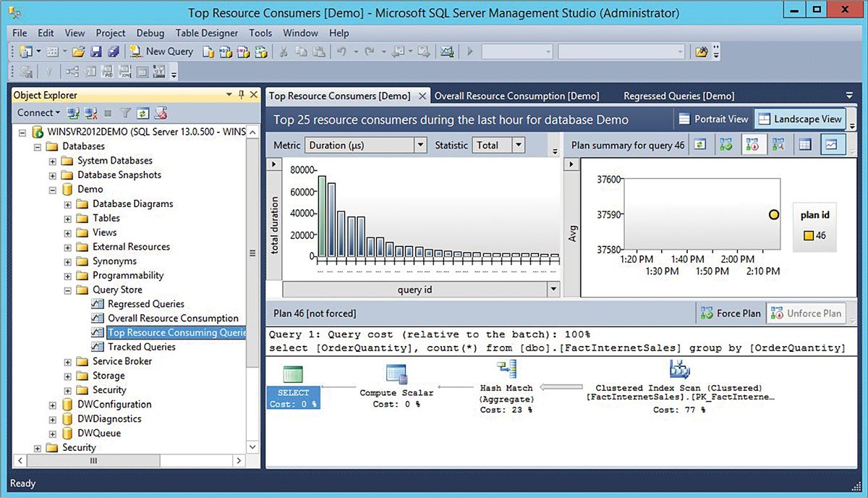Screen dimensions: 868x498
Task: Click the Refresh icon in Object Explorer toolbar
Action: (143, 113)
